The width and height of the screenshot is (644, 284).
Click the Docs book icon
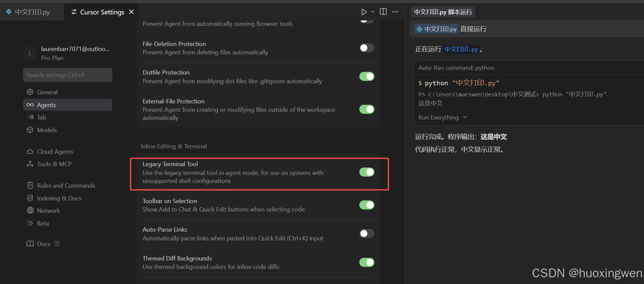point(30,244)
